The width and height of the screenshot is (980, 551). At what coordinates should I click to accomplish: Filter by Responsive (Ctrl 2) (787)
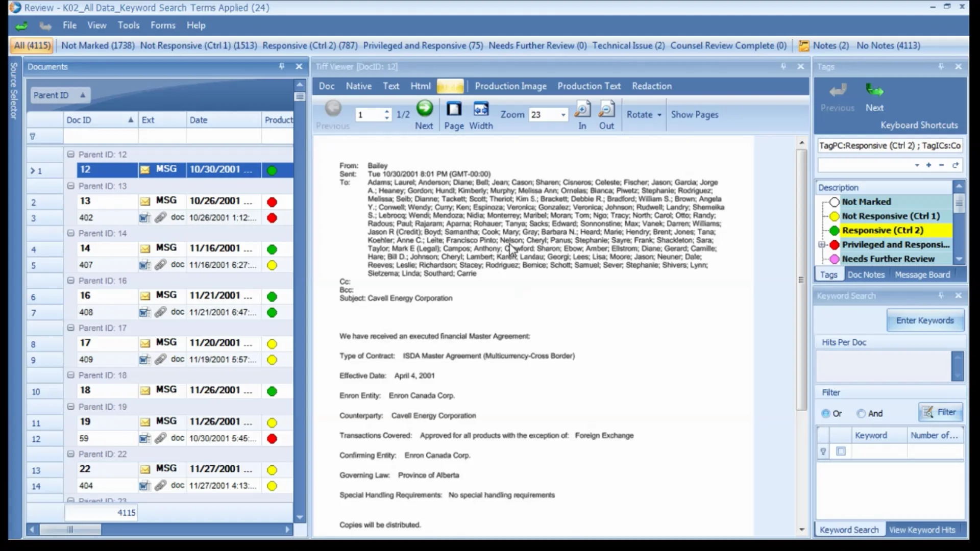pos(310,46)
